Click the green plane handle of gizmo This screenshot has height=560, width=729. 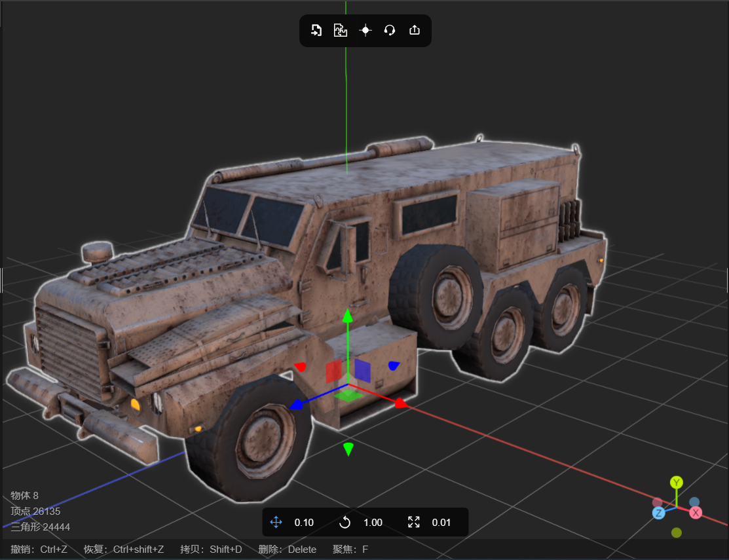pos(348,396)
